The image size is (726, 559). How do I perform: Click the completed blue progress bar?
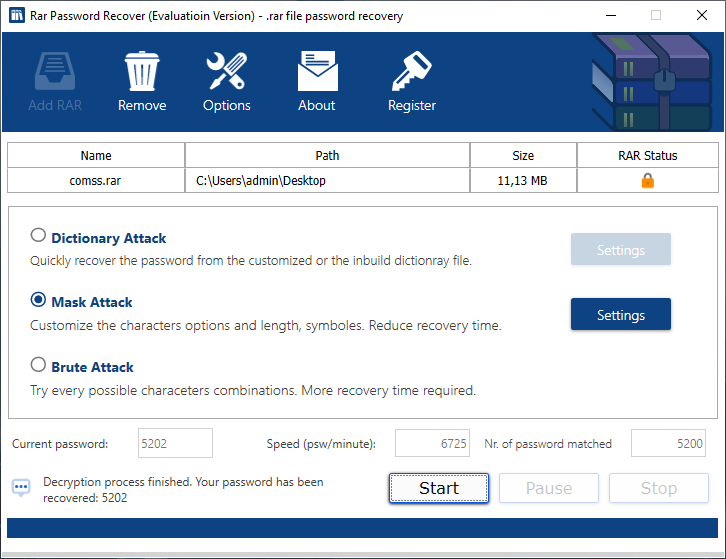point(362,528)
